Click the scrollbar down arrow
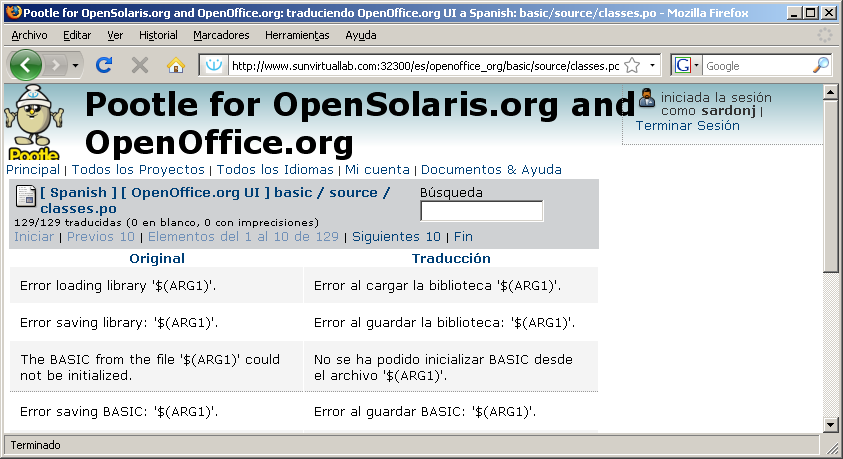The height and width of the screenshot is (459, 843). tap(830, 425)
